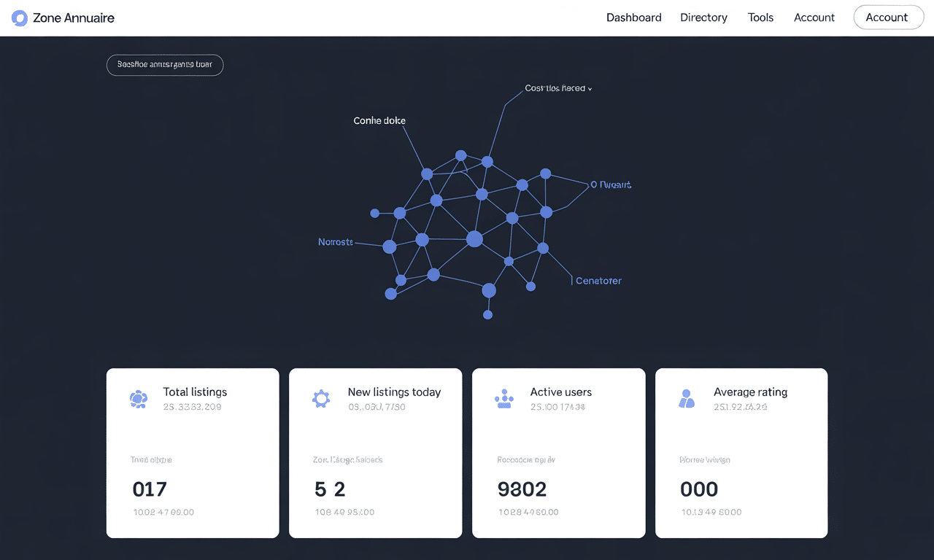Click the plain Account nav link
Screen dimensions: 934x560
(814, 17)
